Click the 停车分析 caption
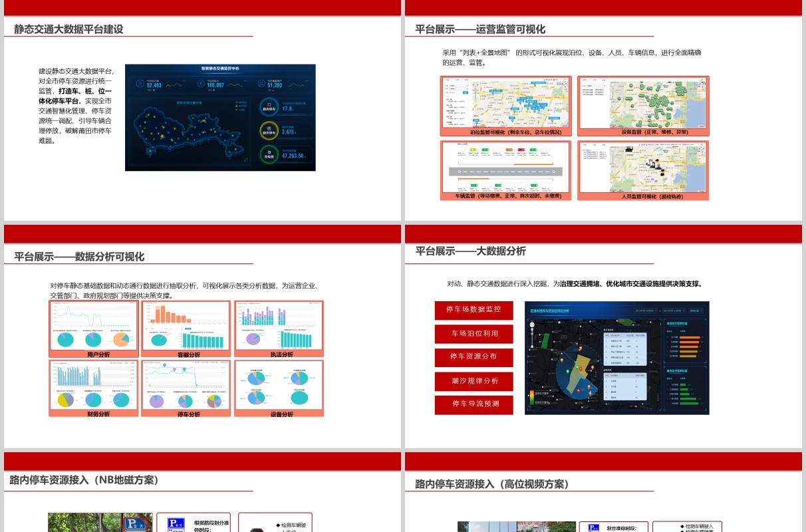Image resolution: width=806 pixels, height=532 pixels. (189, 414)
